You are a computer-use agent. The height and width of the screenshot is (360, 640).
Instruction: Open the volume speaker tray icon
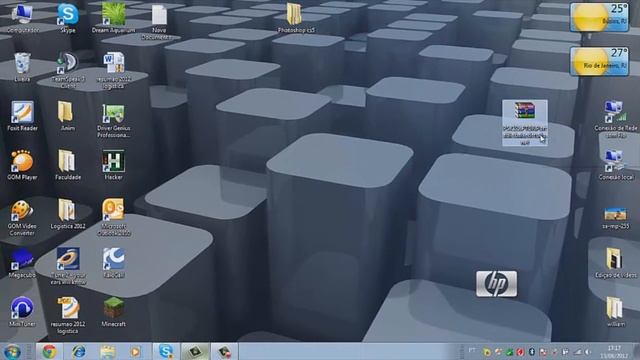[588, 352]
